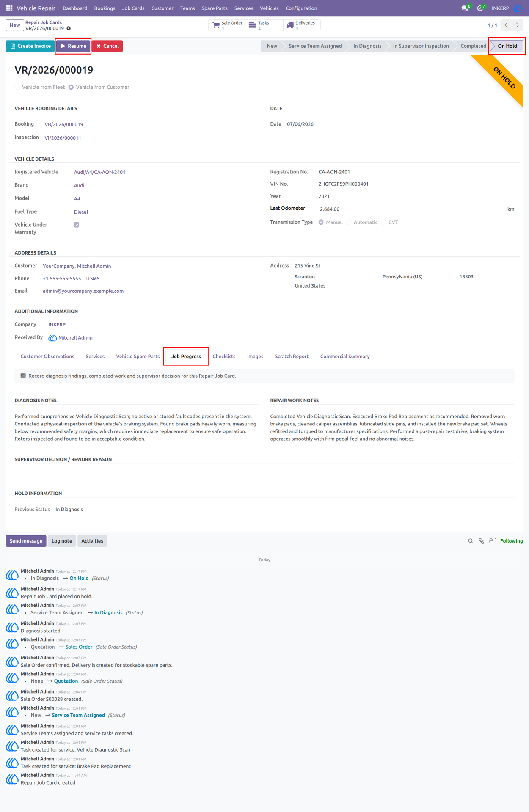Open the Scratch Report tab
The image size is (529, 812).
click(x=292, y=357)
